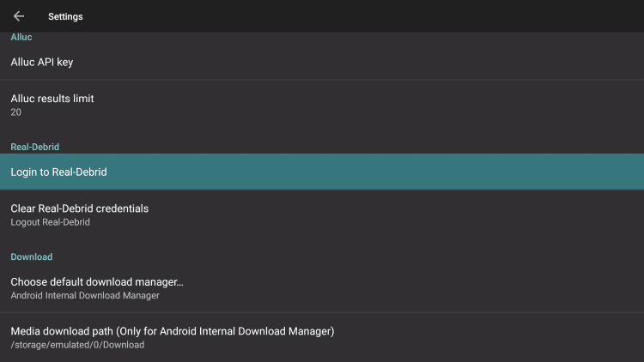Change the default download manager app
The width and height of the screenshot is (644, 362).
[322, 288]
